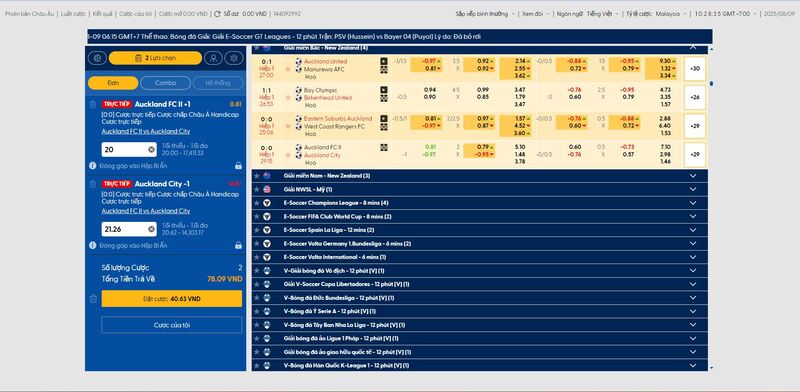The width and height of the screenshot is (800, 392).
Task: Click the lock icon in the Auckland FC II +1 bet
Action: click(x=238, y=166)
